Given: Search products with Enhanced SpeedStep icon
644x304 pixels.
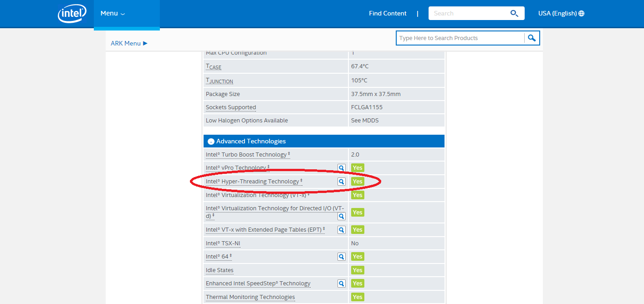Looking at the screenshot, I should point(342,284).
